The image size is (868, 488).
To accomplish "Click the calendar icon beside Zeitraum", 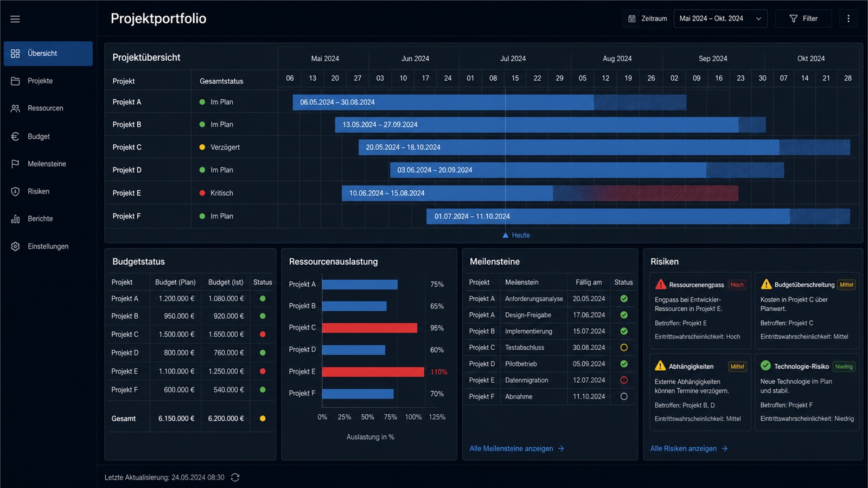I will click(632, 18).
